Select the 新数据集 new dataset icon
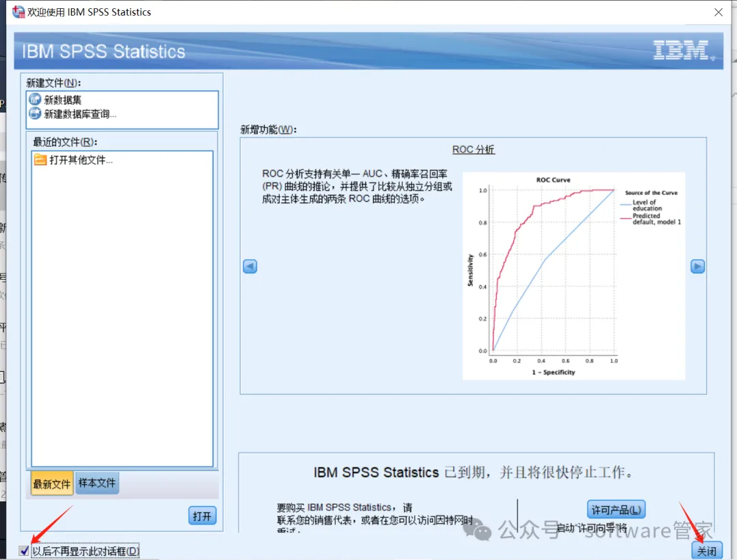The width and height of the screenshot is (737, 560). pyautogui.click(x=35, y=99)
